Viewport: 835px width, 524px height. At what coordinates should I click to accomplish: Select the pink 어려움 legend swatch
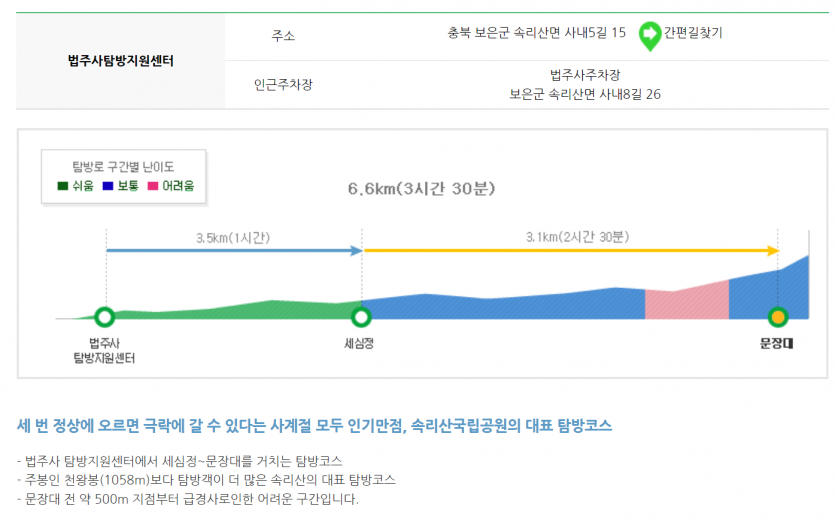point(153,186)
